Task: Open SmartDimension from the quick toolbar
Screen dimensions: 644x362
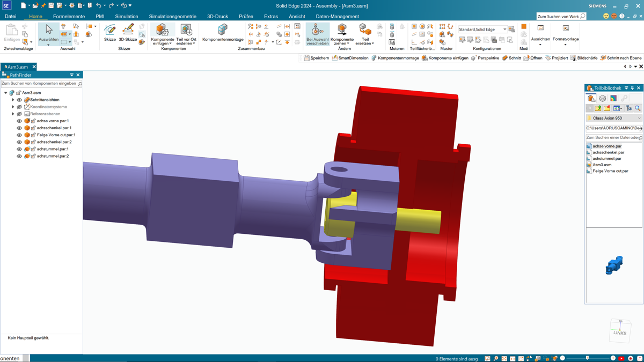Action: pyautogui.click(x=350, y=58)
